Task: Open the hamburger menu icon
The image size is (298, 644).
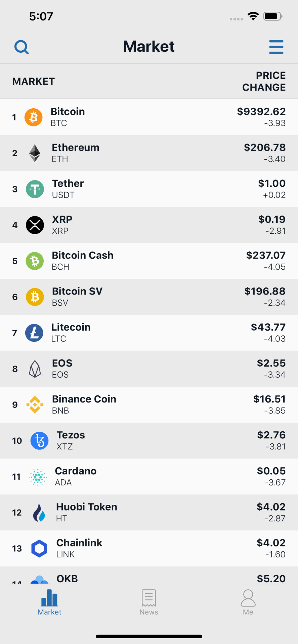Action: (x=276, y=47)
